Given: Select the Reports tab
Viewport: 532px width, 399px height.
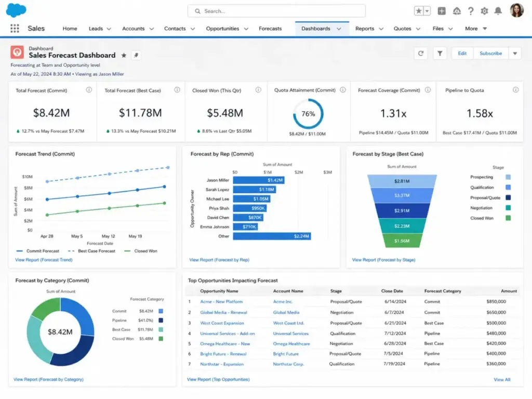Looking at the screenshot, I should coord(365,29).
